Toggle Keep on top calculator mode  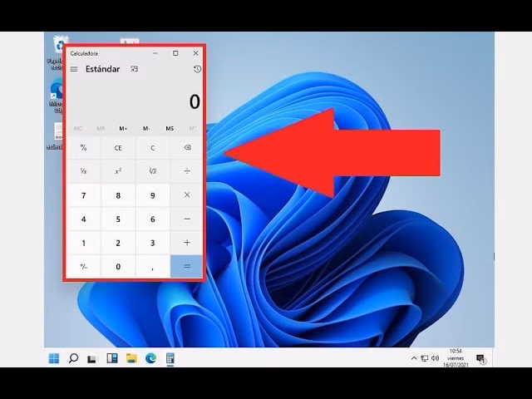click(x=135, y=69)
